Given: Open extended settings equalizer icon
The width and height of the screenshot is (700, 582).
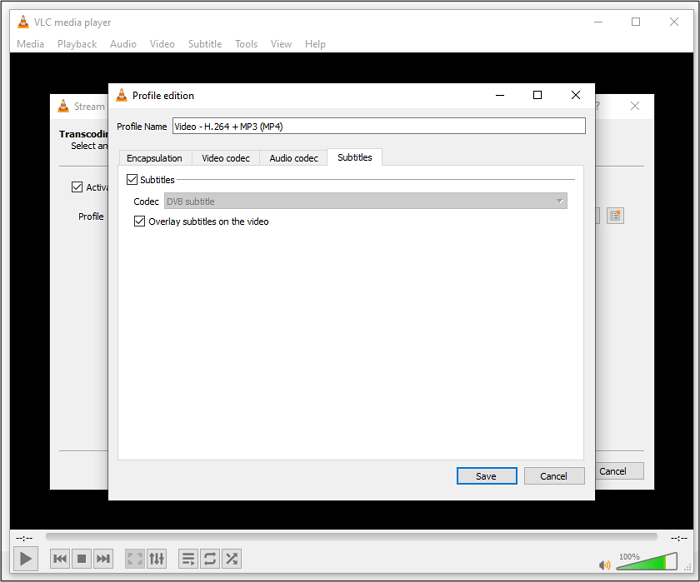Looking at the screenshot, I should (x=156, y=559).
